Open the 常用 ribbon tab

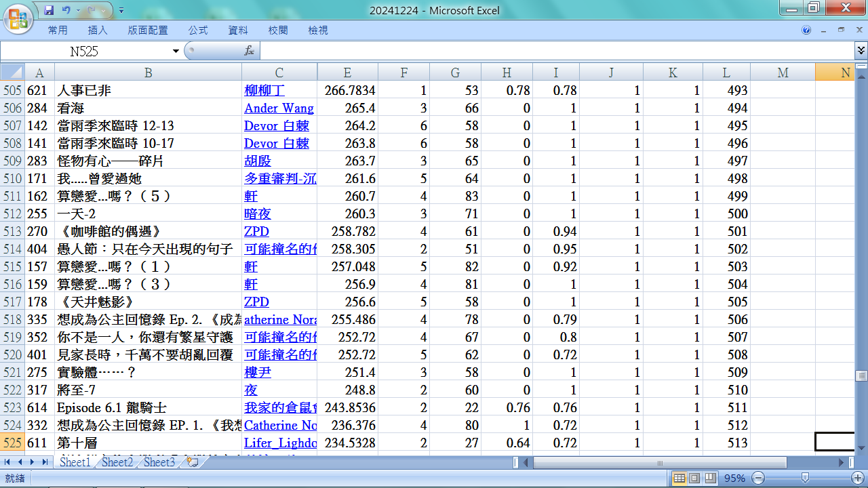coord(58,30)
